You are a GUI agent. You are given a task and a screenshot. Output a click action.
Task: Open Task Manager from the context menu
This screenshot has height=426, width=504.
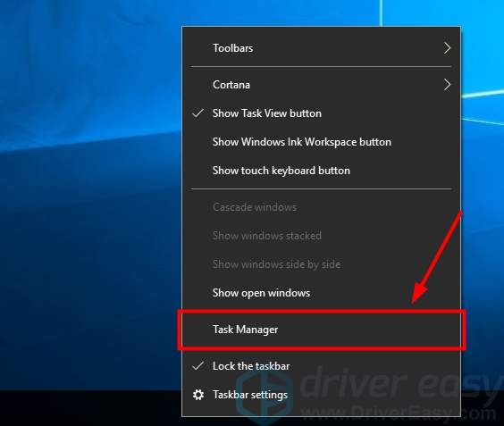[x=322, y=330]
